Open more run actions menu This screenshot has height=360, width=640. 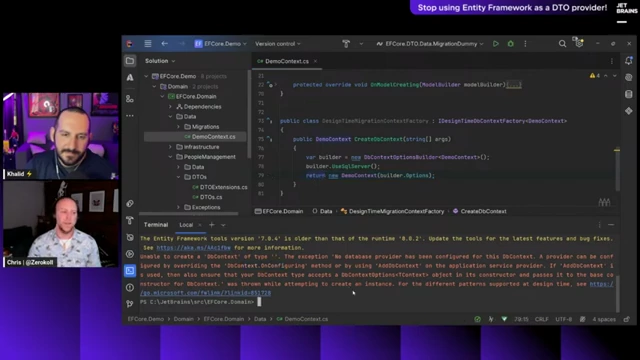(525, 44)
